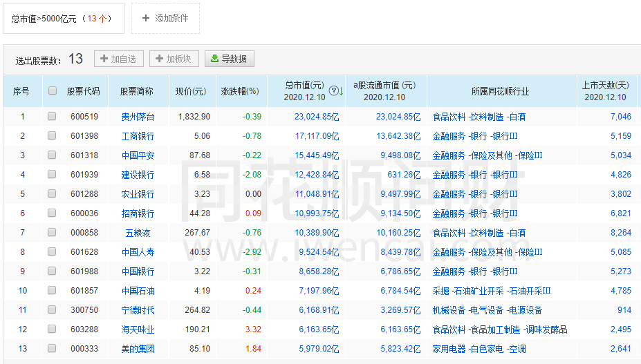Click the 加板块 add-to-sector button
The width and height of the screenshot is (641, 364).
175,59
